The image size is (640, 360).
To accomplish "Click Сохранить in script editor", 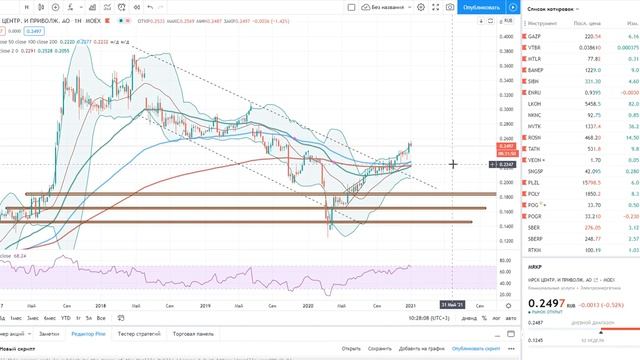I will [x=380, y=349].
